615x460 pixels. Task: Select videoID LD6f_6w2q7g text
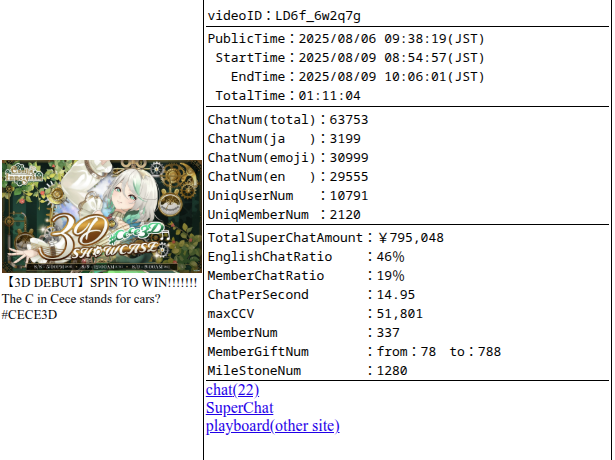click(284, 16)
